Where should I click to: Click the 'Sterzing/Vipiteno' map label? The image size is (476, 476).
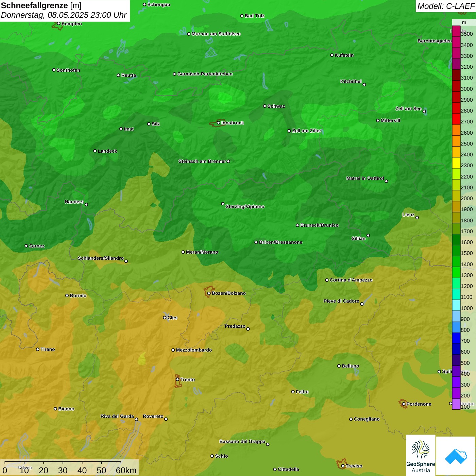click(x=245, y=206)
